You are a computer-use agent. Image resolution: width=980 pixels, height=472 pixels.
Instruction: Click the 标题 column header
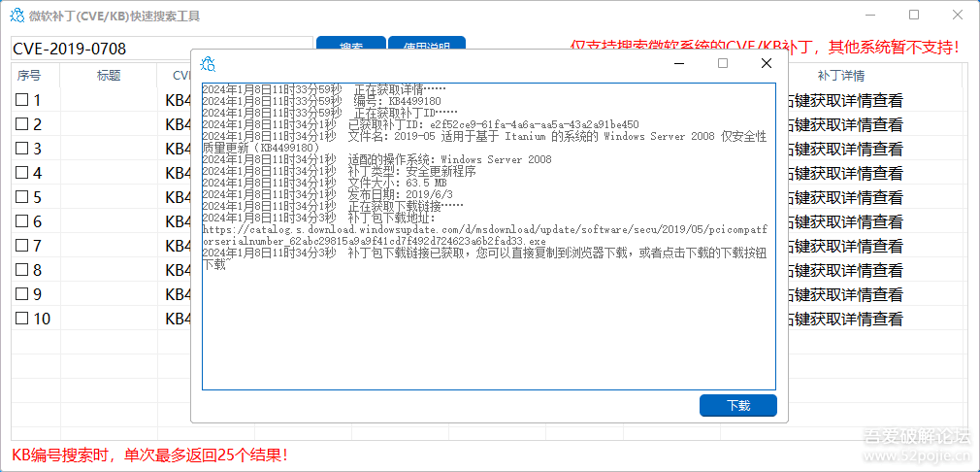pyautogui.click(x=109, y=76)
